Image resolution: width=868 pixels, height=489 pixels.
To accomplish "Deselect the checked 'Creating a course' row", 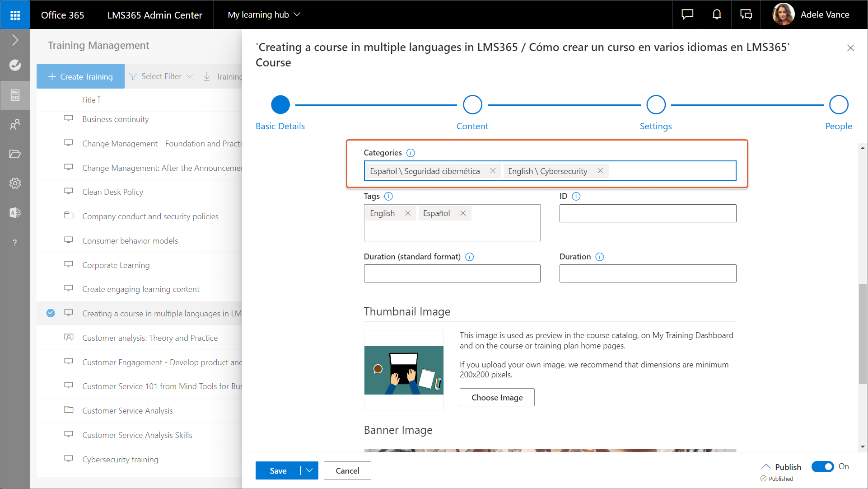I will click(51, 313).
